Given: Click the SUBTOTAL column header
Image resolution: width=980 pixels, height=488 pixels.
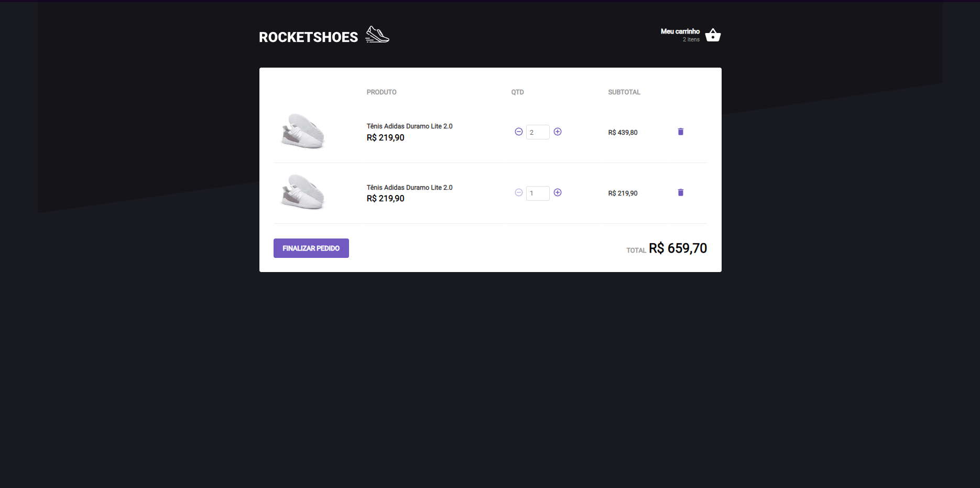Looking at the screenshot, I should [x=624, y=92].
